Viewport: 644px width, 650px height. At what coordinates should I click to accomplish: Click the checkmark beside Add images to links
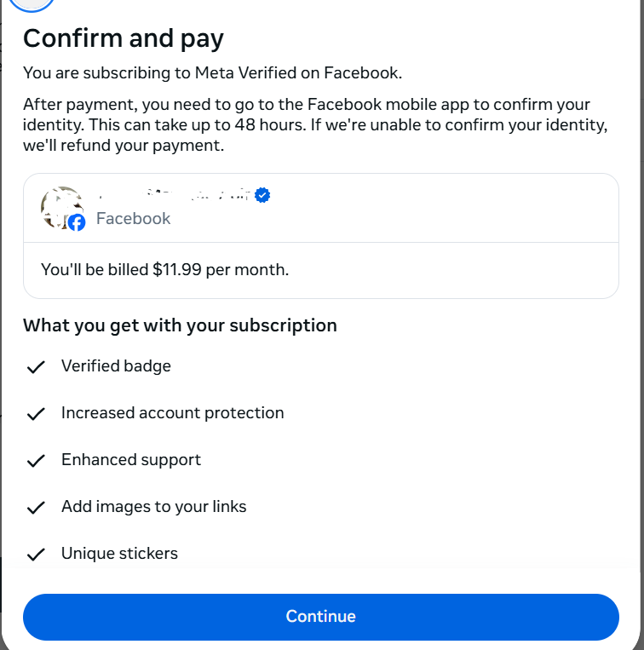[x=36, y=508]
